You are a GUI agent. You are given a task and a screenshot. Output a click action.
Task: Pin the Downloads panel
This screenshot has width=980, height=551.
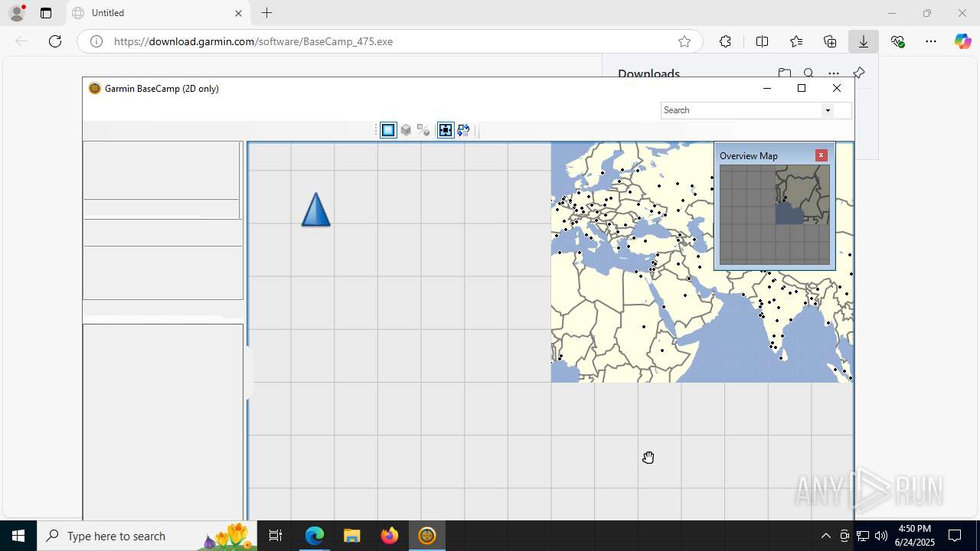pos(859,73)
